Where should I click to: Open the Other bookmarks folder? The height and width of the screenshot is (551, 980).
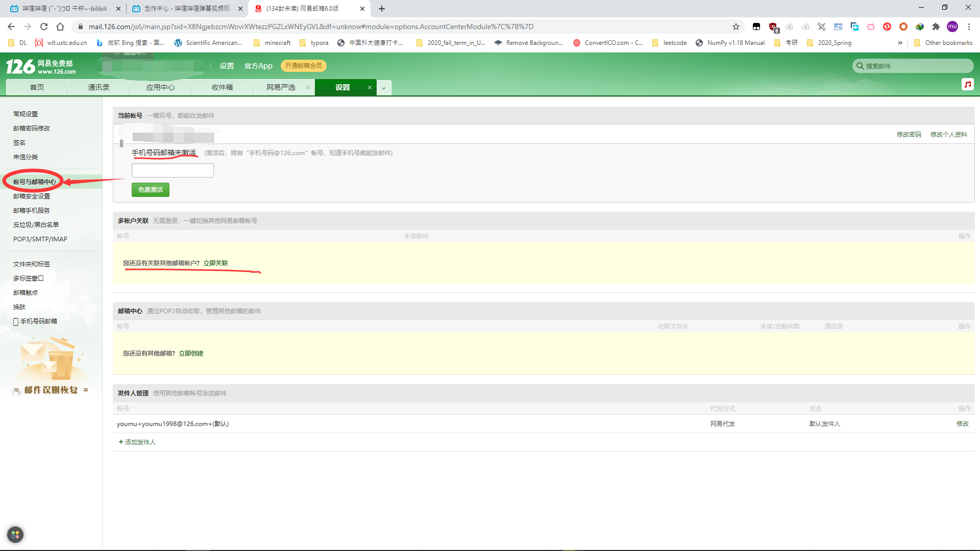(944, 43)
